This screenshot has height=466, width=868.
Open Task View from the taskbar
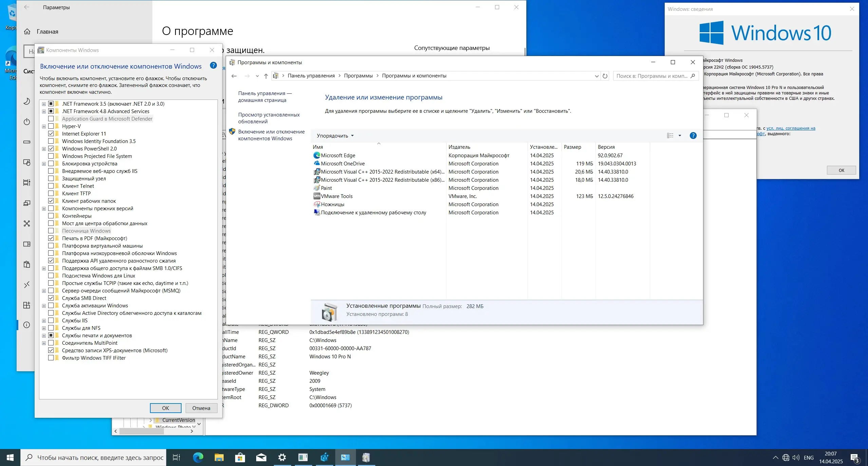176,458
